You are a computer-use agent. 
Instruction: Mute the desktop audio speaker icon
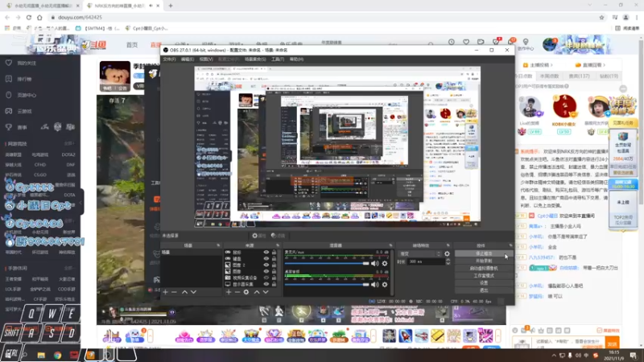[x=375, y=285]
